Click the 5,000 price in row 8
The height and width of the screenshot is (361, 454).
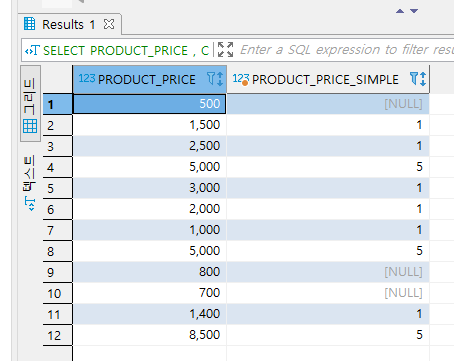coord(149,251)
